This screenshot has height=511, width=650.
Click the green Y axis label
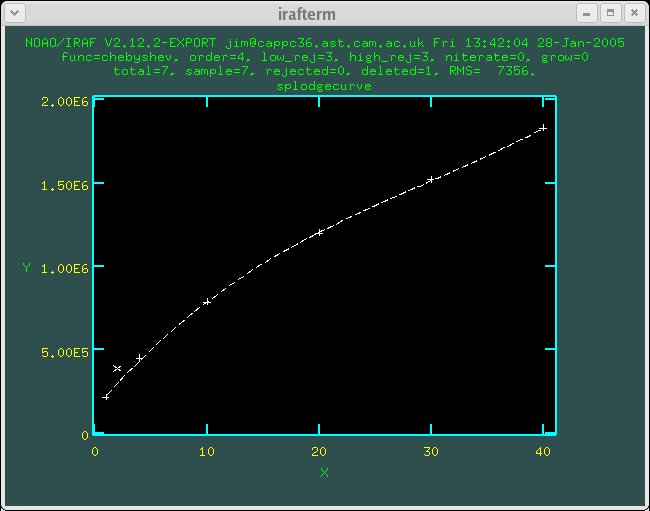pyautogui.click(x=27, y=267)
